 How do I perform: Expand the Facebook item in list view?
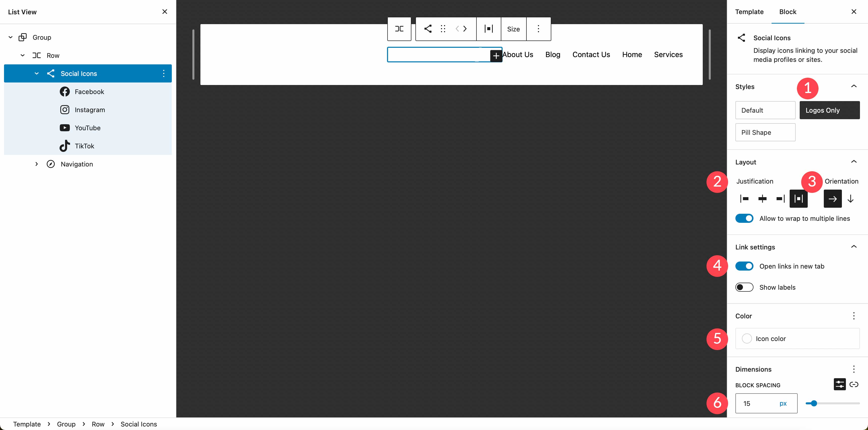pyautogui.click(x=49, y=92)
